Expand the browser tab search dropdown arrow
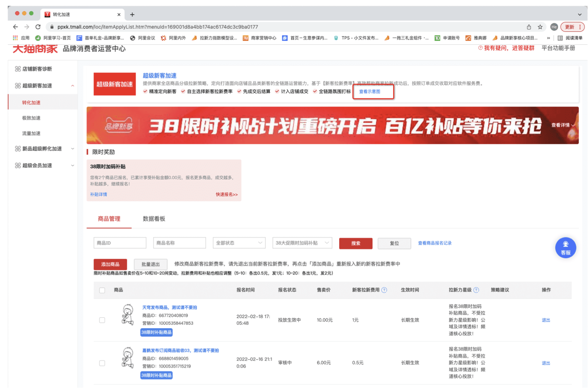The height and width of the screenshot is (389, 588). (580, 14)
